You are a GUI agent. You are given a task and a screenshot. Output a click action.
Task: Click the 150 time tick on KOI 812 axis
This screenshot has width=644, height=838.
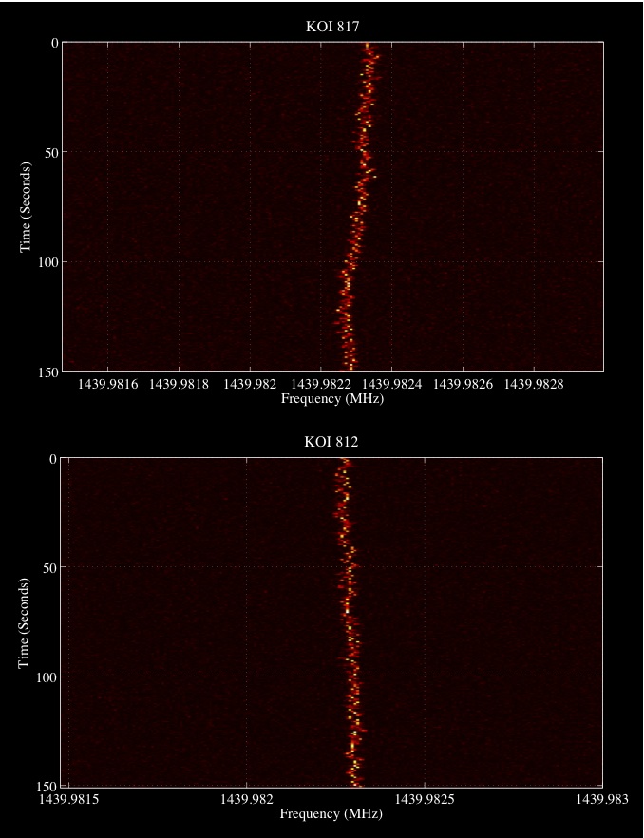(47, 787)
